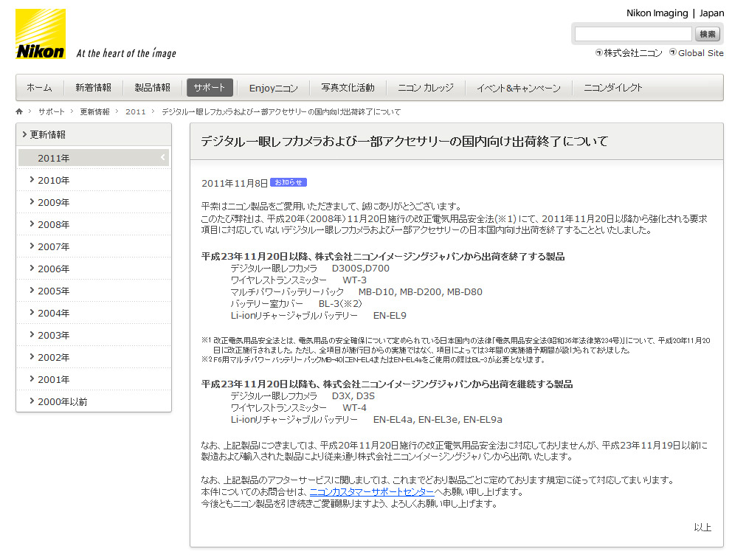
Task: Expand 2005年 in the sidebar
Action: coord(94,291)
